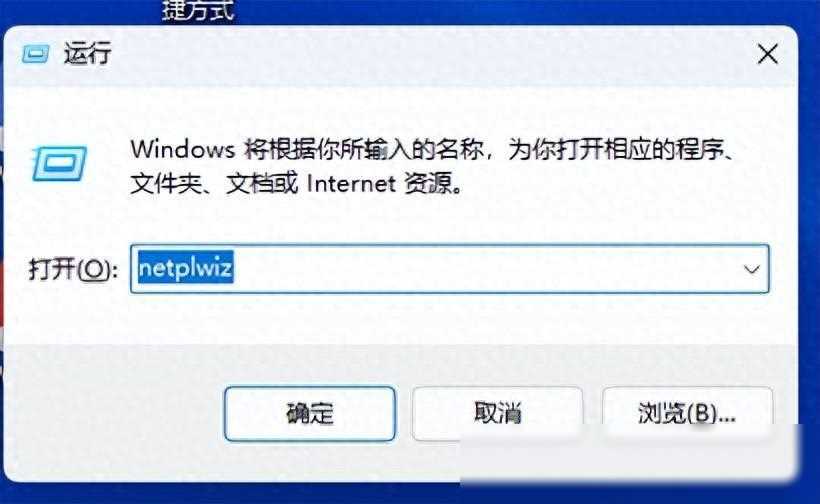Click the large Run program icon
The height and width of the screenshot is (504, 820).
[x=59, y=163]
